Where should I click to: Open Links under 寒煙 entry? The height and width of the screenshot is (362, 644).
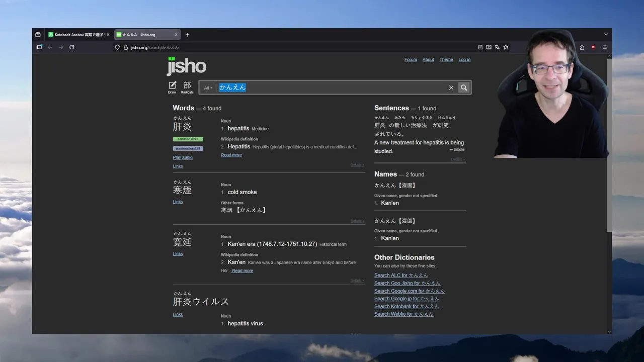[178, 202]
